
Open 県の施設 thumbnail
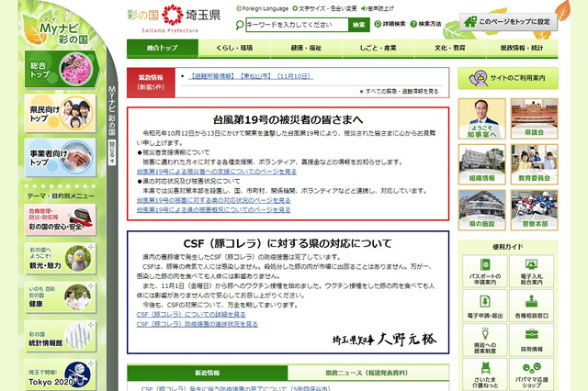481,210
